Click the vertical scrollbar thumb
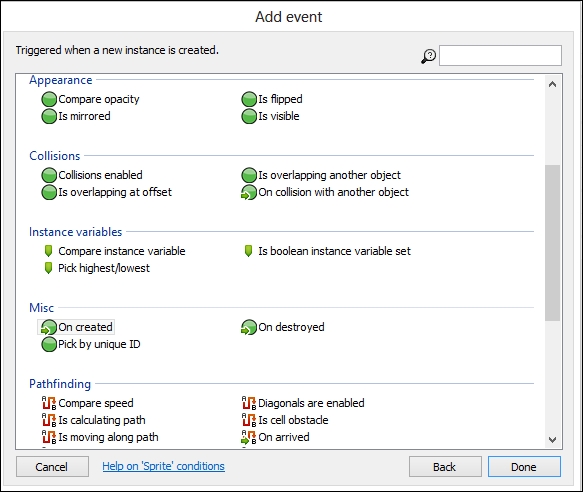583x492 pixels. [x=553, y=242]
